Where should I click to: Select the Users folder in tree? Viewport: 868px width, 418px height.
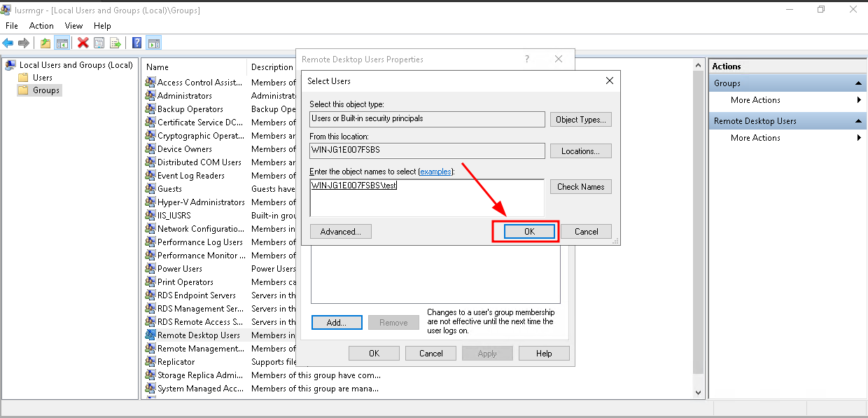pyautogui.click(x=42, y=78)
